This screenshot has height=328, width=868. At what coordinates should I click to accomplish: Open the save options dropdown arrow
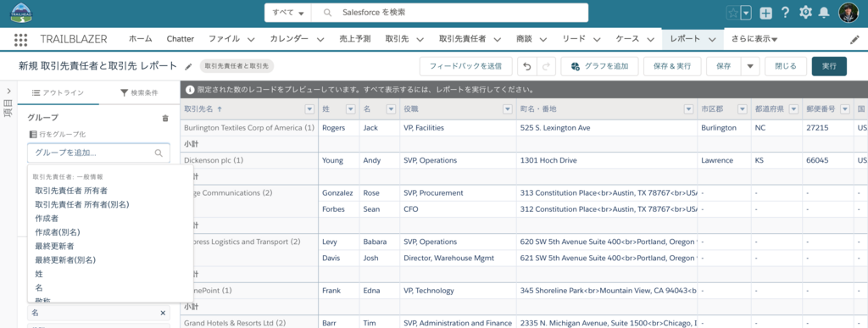[750, 66]
